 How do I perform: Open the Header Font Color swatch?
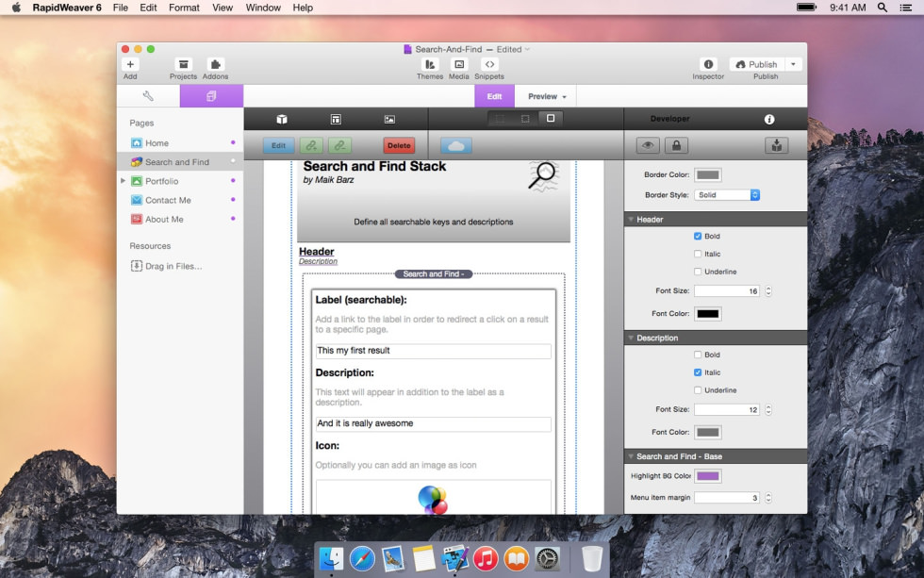click(708, 314)
